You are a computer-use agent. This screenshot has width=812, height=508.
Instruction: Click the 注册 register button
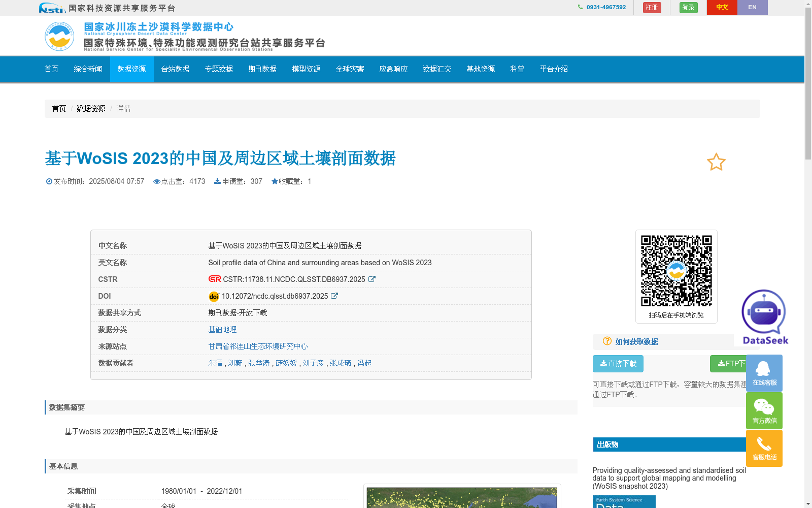point(652,8)
